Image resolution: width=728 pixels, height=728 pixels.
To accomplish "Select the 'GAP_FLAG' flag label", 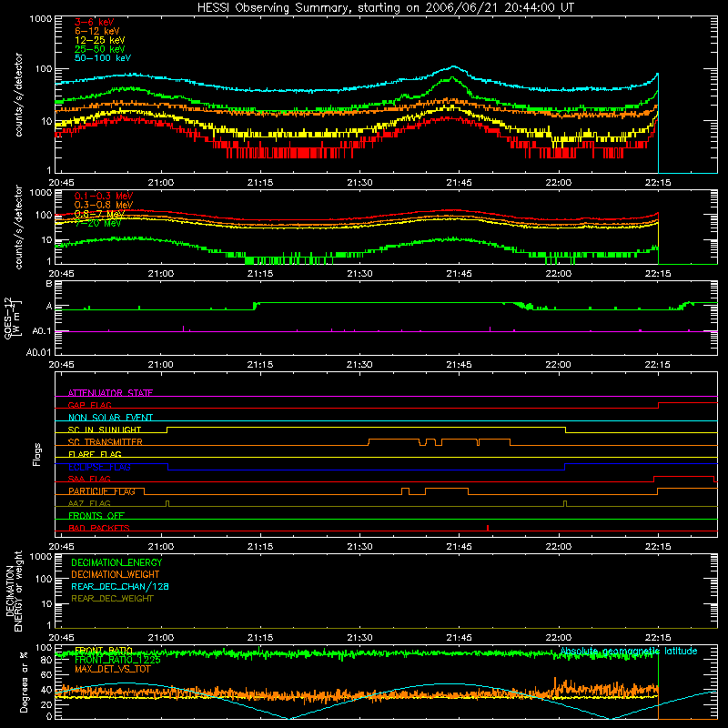I will pyautogui.click(x=89, y=405).
